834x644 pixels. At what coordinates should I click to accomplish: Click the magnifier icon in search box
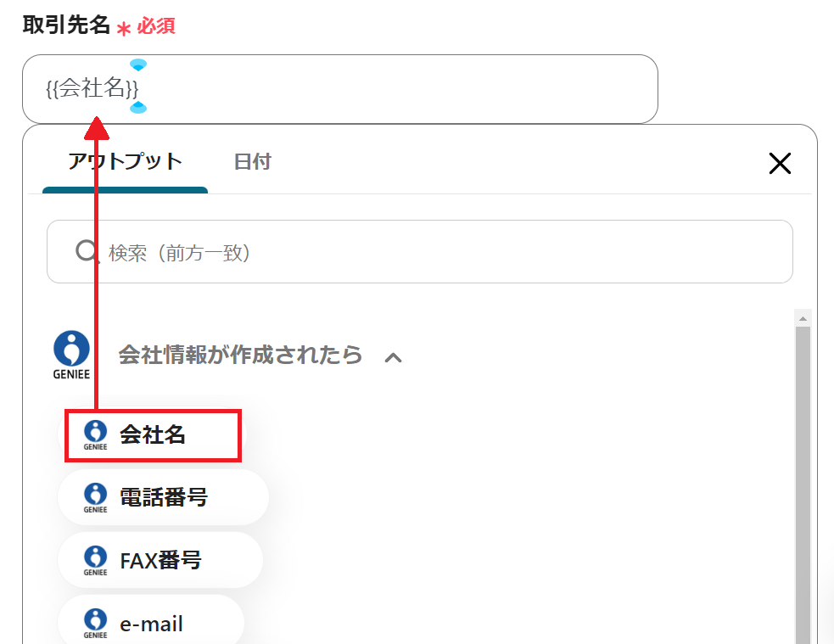click(87, 251)
